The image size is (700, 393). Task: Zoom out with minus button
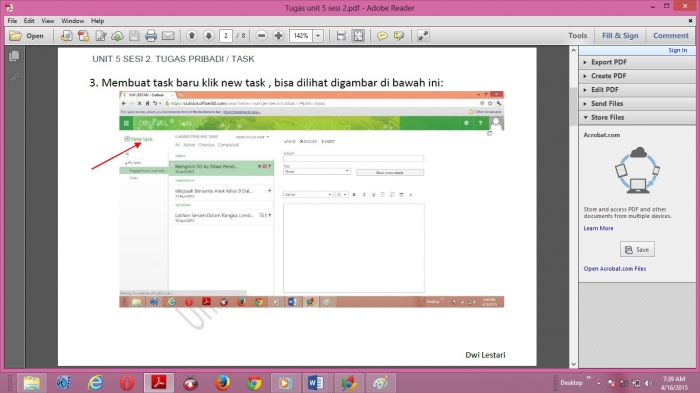[262, 36]
